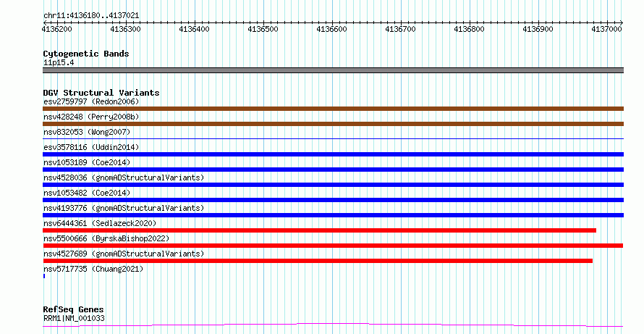Image resolution: width=644 pixels, height=334 pixels.
Task: Open the Cytogenetic Bands track title
Action: point(86,54)
